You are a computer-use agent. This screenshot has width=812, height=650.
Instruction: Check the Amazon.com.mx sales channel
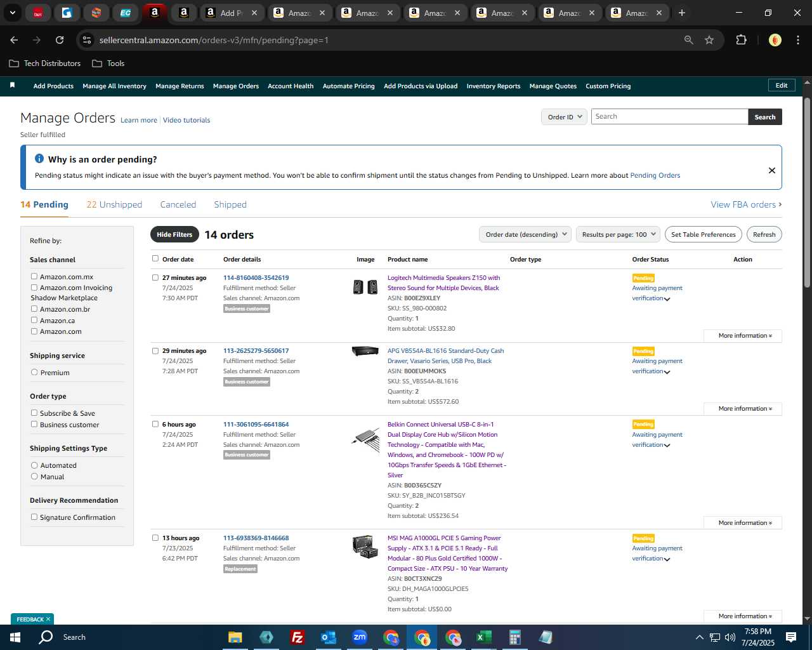coord(34,276)
